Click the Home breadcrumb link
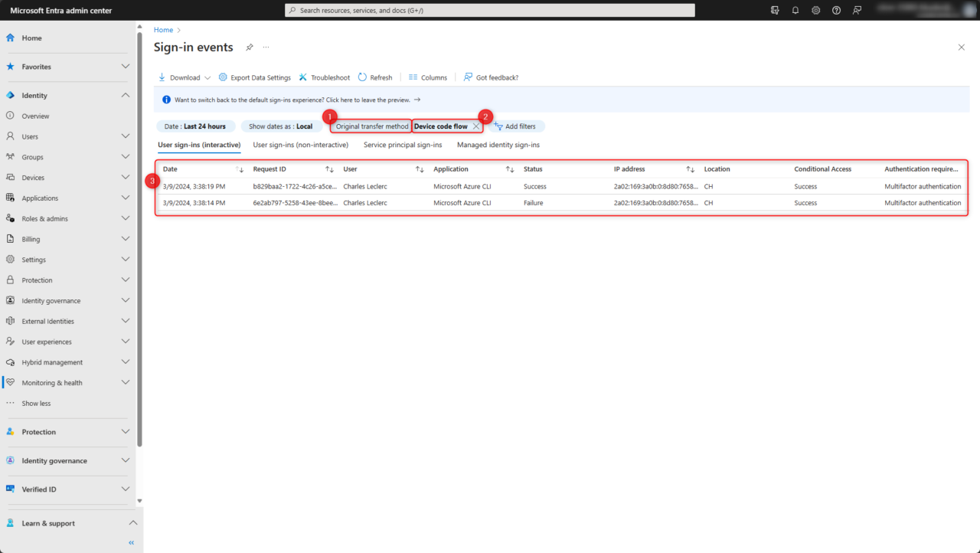Image resolution: width=980 pixels, height=553 pixels. pyautogui.click(x=163, y=30)
